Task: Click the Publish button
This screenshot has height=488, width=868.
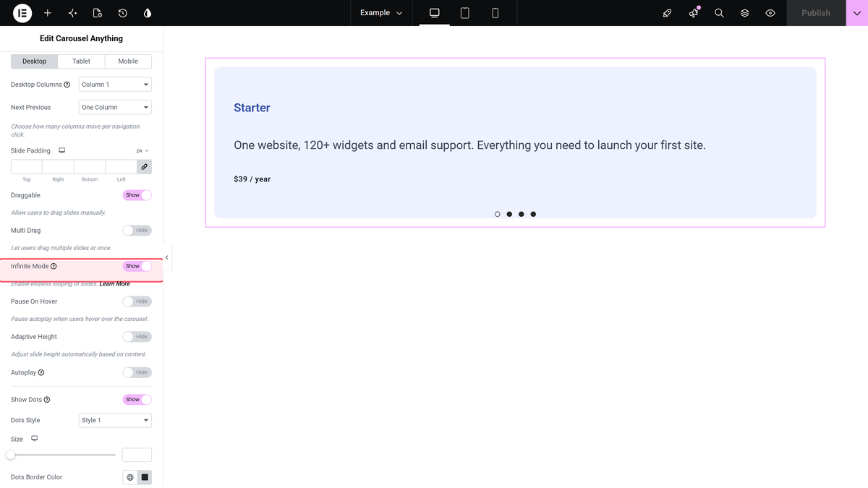Action: coord(816,13)
